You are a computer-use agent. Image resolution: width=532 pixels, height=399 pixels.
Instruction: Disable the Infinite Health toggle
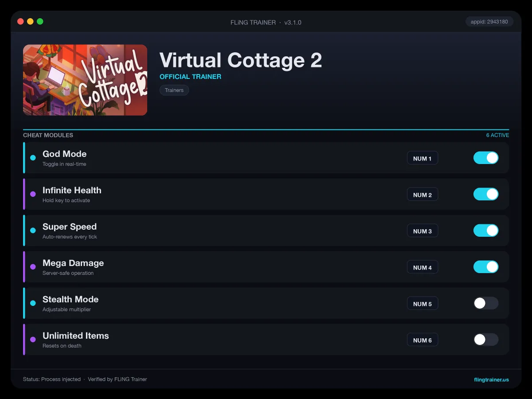pyautogui.click(x=486, y=194)
